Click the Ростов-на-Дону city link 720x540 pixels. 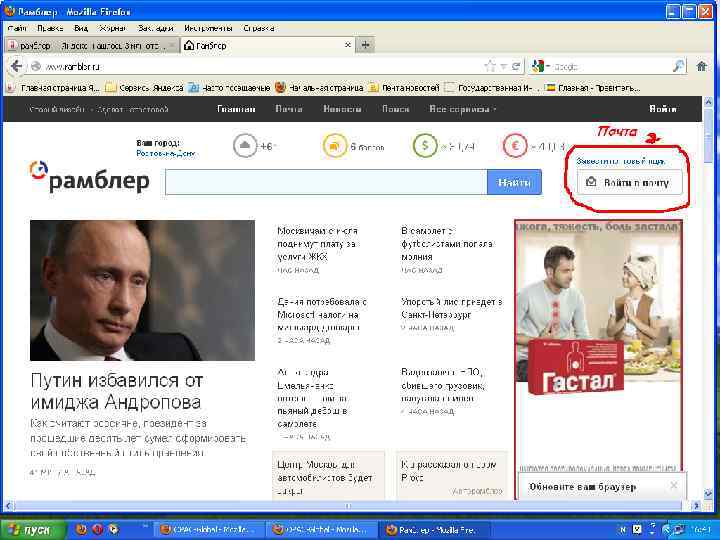pyautogui.click(x=166, y=153)
